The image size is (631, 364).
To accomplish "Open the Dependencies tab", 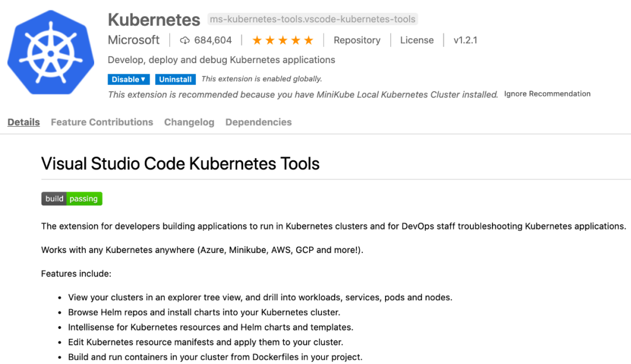I will click(x=258, y=122).
